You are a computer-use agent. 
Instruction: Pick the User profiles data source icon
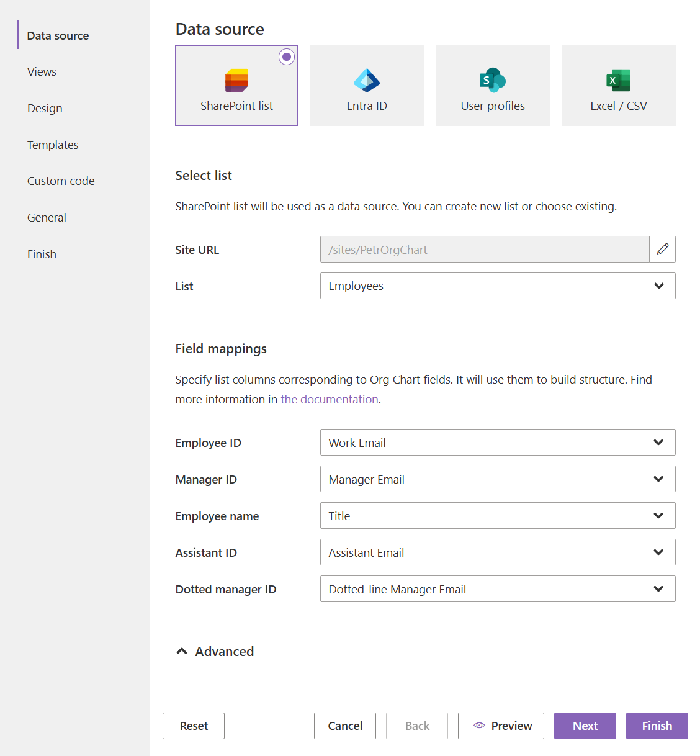(x=493, y=80)
